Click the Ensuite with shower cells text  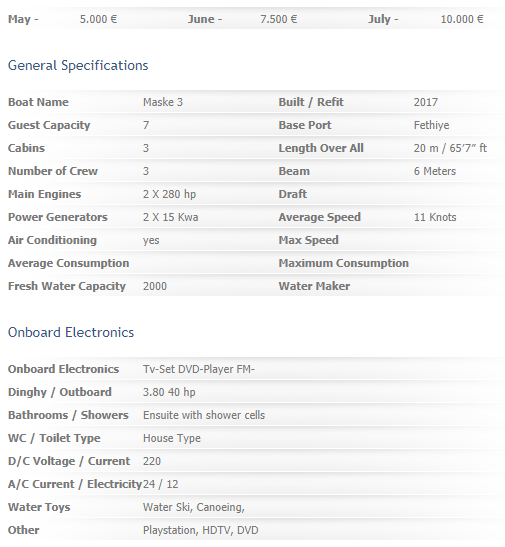[x=204, y=415]
